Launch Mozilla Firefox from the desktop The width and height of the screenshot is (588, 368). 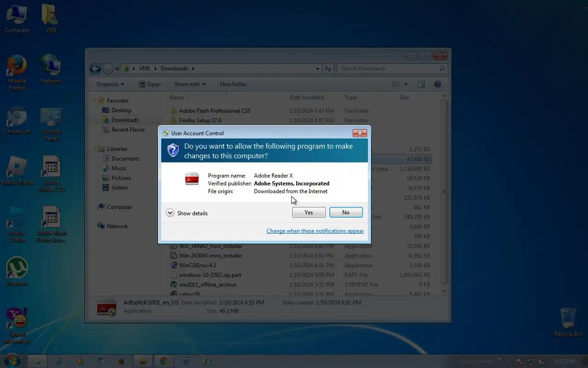[17, 73]
